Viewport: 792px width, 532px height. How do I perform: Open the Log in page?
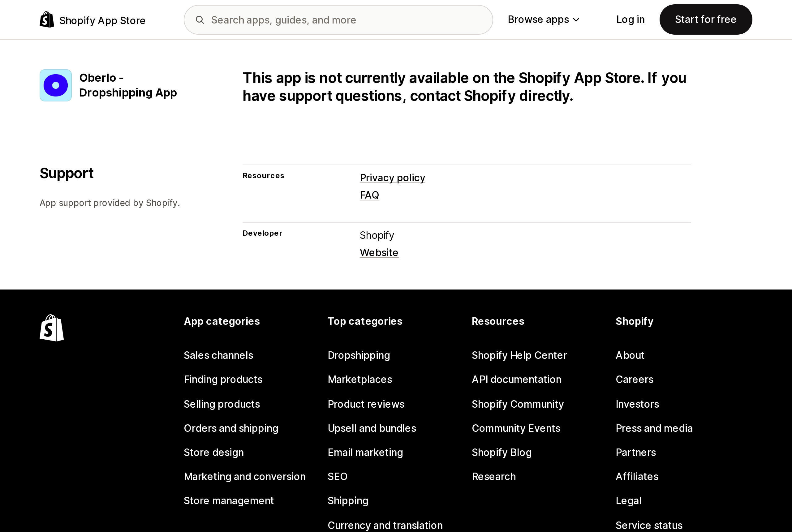pos(631,20)
